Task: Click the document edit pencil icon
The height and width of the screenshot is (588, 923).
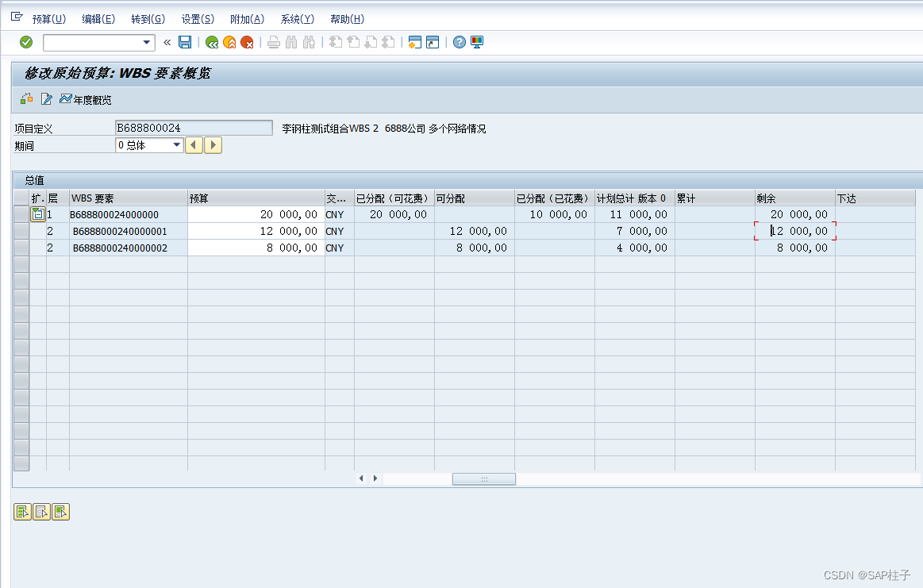Action: [47, 99]
